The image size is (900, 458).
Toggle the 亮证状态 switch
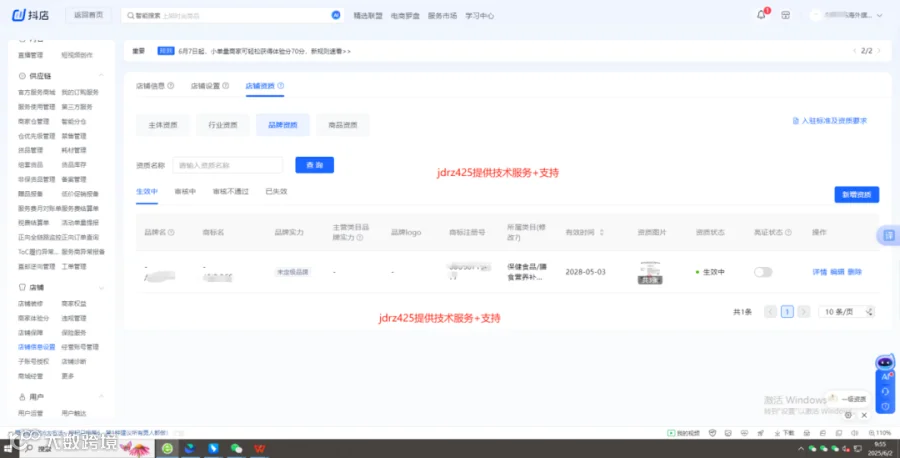pyautogui.click(x=763, y=272)
